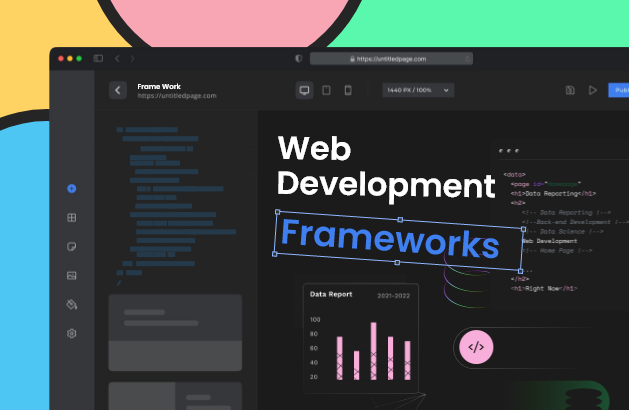Image resolution: width=629 pixels, height=410 pixels.
Task: Click the privacy shield icon near address bar
Action: point(298,59)
